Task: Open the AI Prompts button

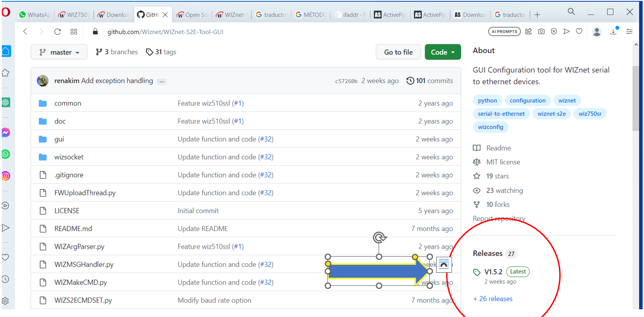Action: (504, 32)
